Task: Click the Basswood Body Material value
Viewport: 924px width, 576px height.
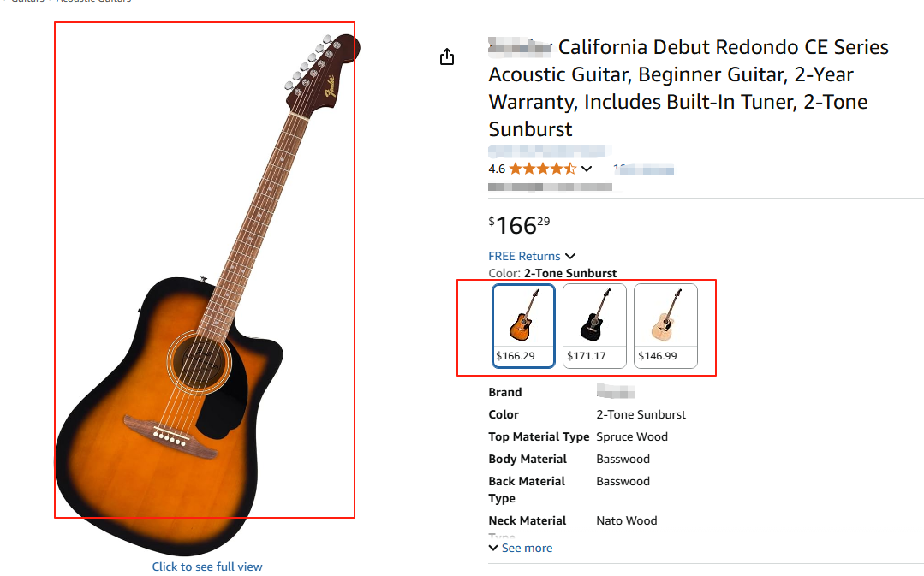Action: click(623, 459)
